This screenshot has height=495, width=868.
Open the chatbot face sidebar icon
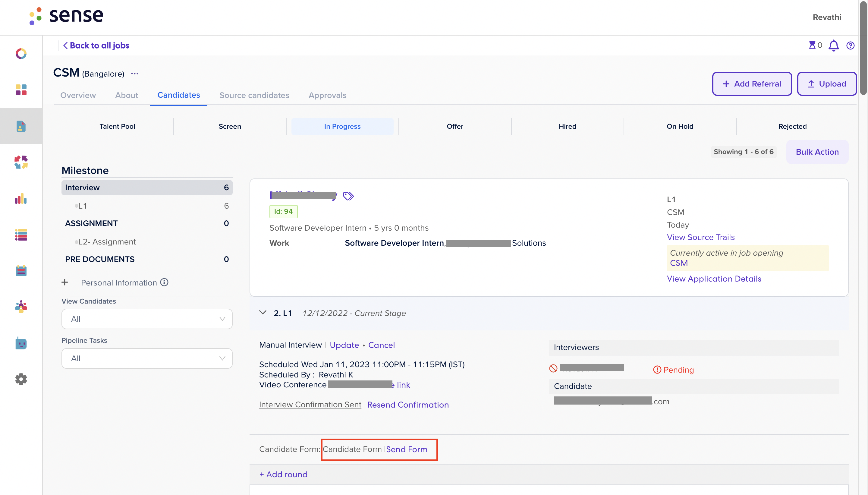[21, 343]
